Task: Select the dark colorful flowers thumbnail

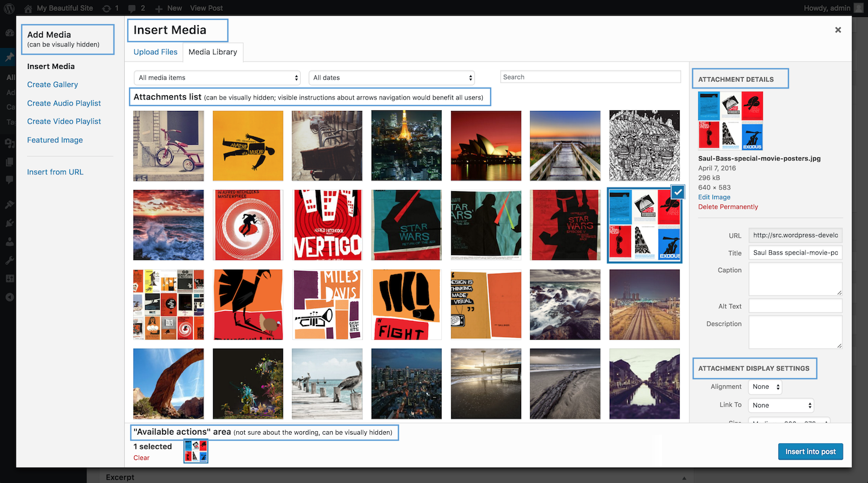Action: click(248, 384)
